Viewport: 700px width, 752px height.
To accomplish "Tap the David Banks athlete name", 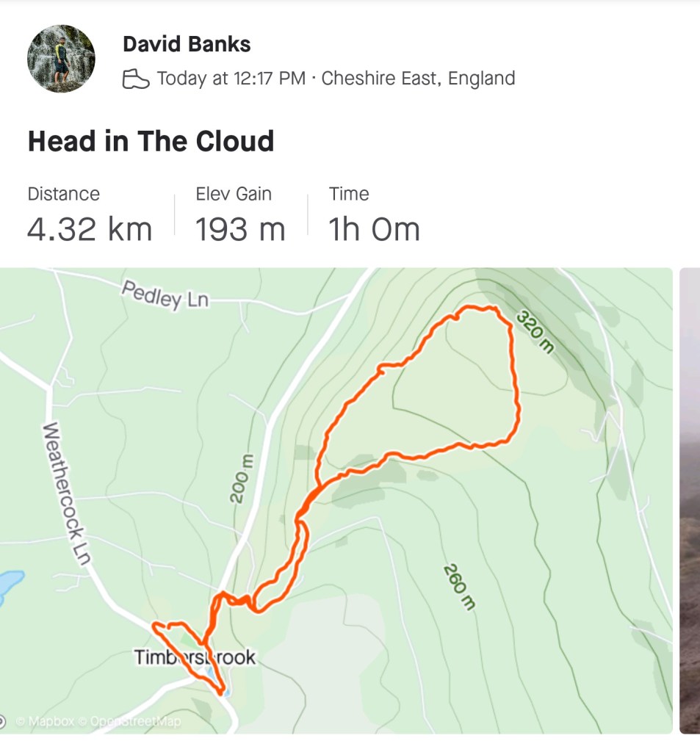I will (x=187, y=44).
